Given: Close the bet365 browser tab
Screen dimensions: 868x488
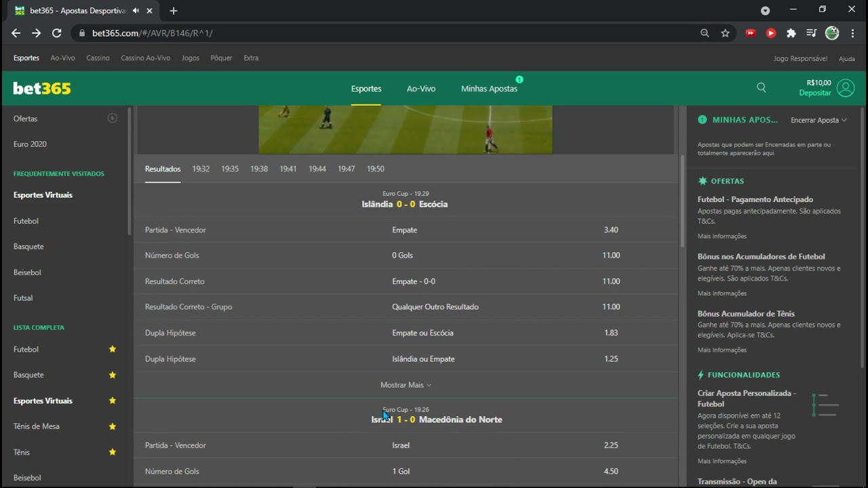Looking at the screenshot, I should coord(149,11).
